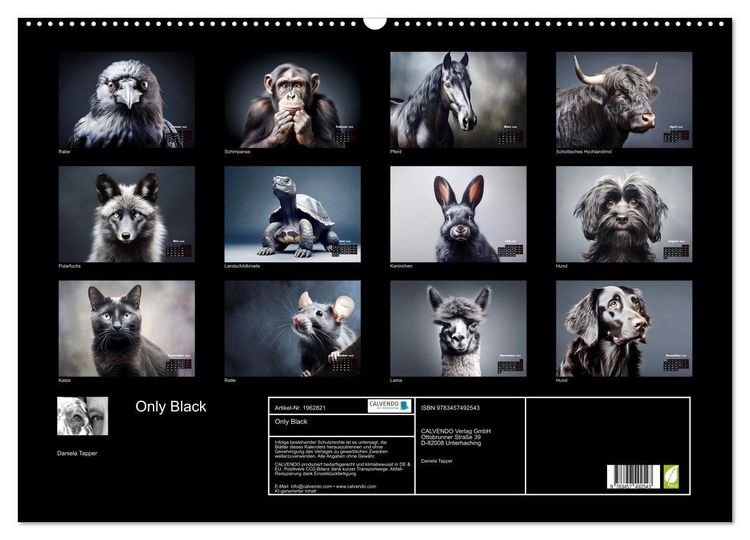Click the CALVENDO logo
Viewport: 750px width, 540px height.
[389, 406]
